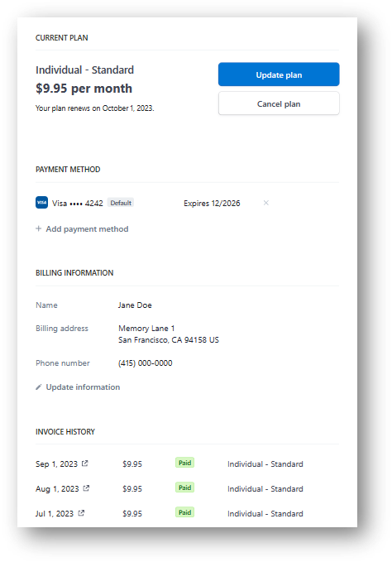Click the Sep 1, 2023 invoice date
The image size is (392, 562).
(x=56, y=464)
